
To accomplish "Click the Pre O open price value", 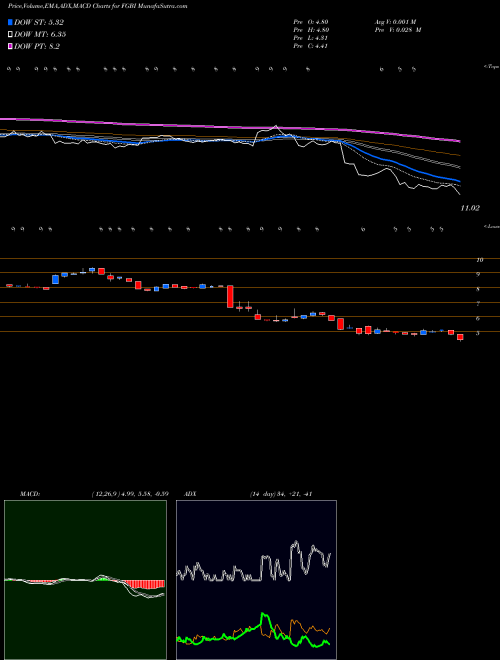I will point(311,21).
